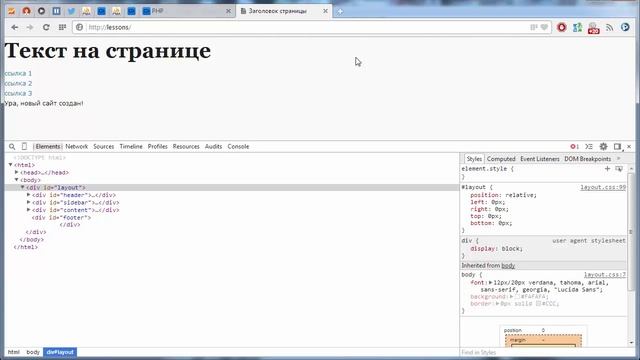Click the 'Find in Styles' filter field

pos(543,352)
